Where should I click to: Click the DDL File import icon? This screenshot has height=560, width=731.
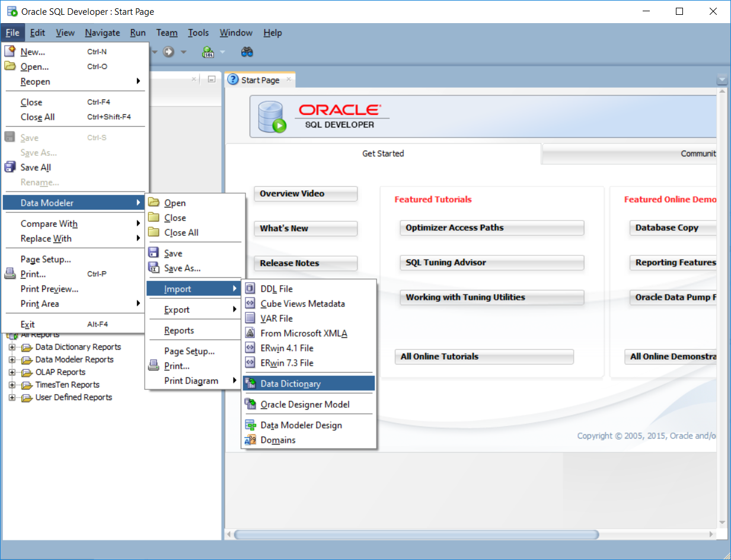click(x=250, y=289)
